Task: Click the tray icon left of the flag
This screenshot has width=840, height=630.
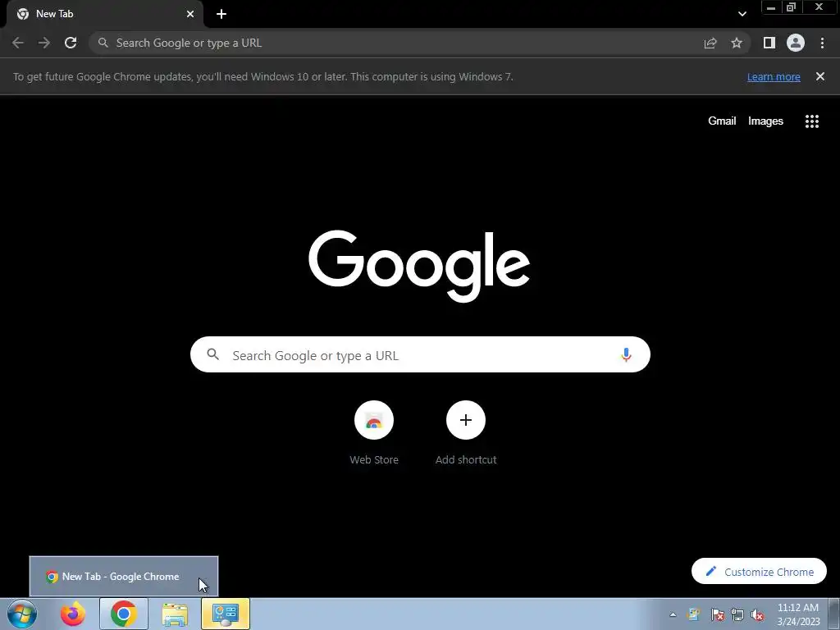Action: pyautogui.click(x=694, y=614)
